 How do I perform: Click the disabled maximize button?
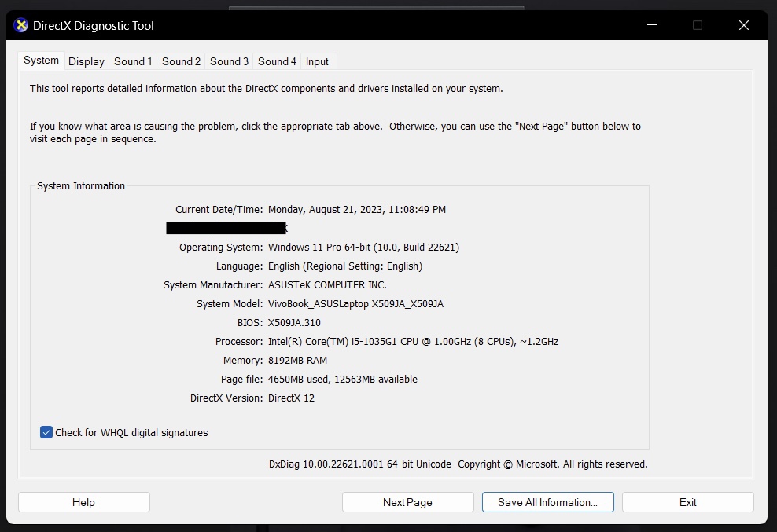698,25
